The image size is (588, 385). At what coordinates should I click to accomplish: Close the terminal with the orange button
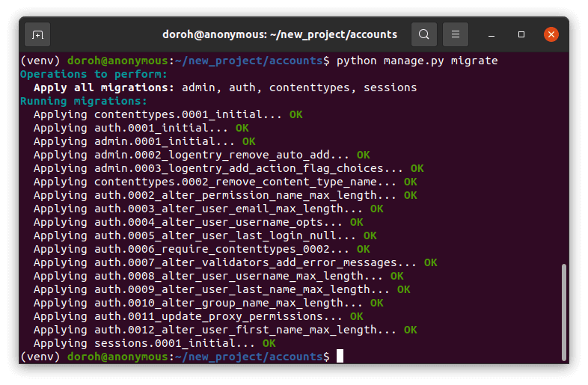[551, 34]
